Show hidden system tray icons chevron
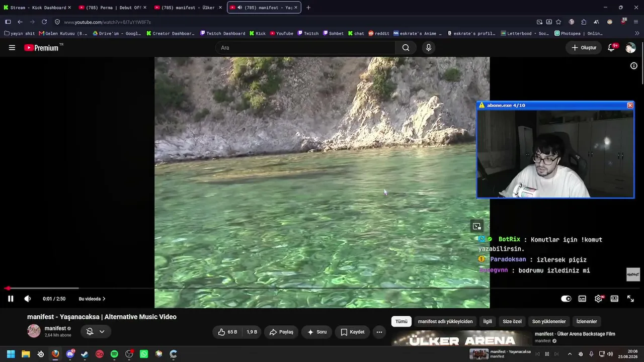644x362 pixels. [570, 354]
